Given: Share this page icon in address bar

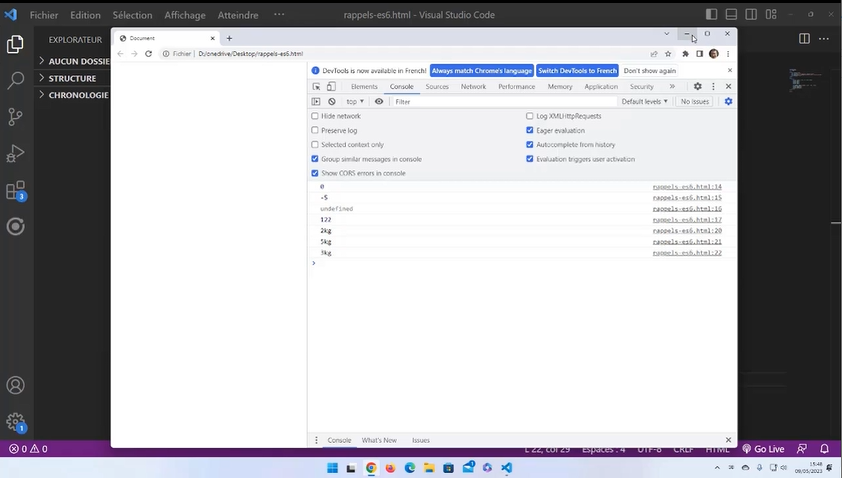Looking at the screenshot, I should click(x=654, y=54).
